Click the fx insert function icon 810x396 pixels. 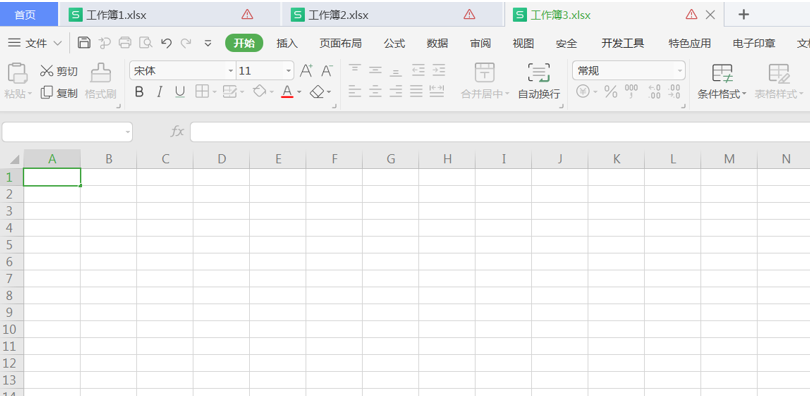coord(177,132)
